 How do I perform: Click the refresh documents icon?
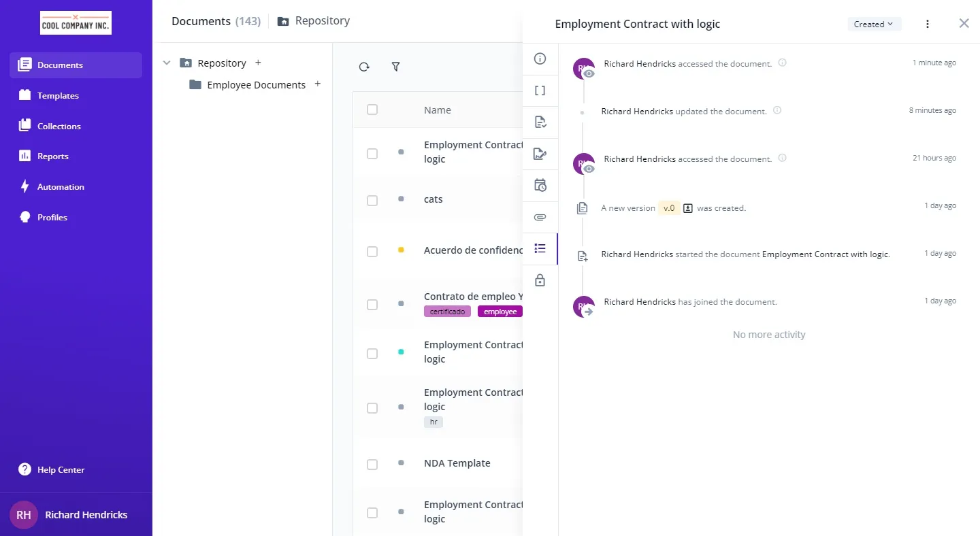point(364,67)
